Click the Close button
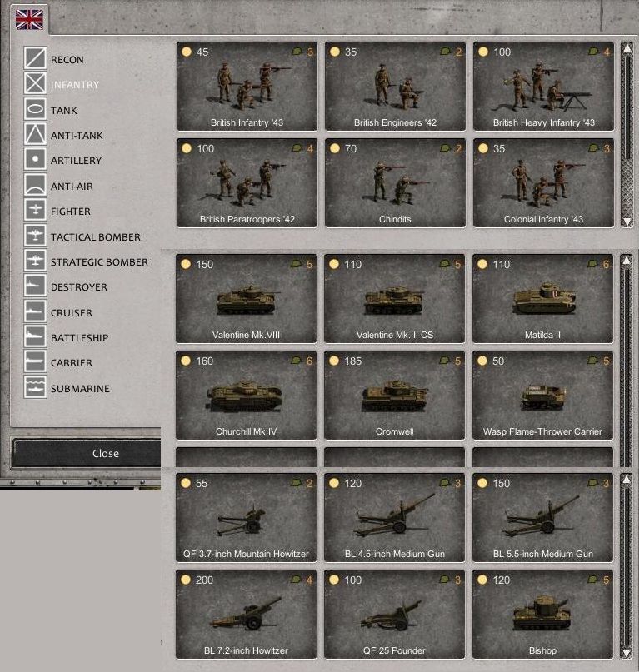This screenshot has width=639, height=672. click(87, 454)
